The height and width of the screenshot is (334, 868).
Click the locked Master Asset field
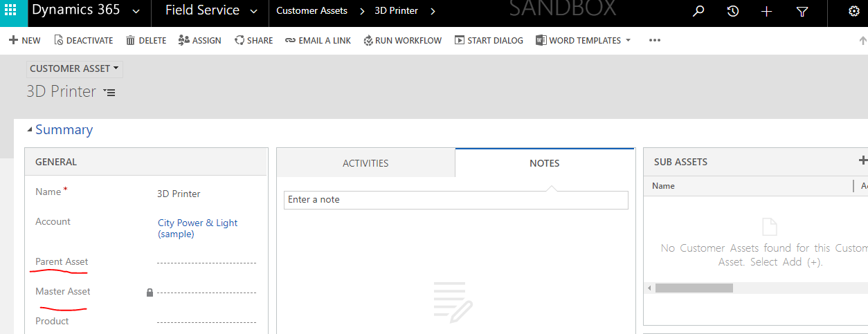[x=206, y=292]
